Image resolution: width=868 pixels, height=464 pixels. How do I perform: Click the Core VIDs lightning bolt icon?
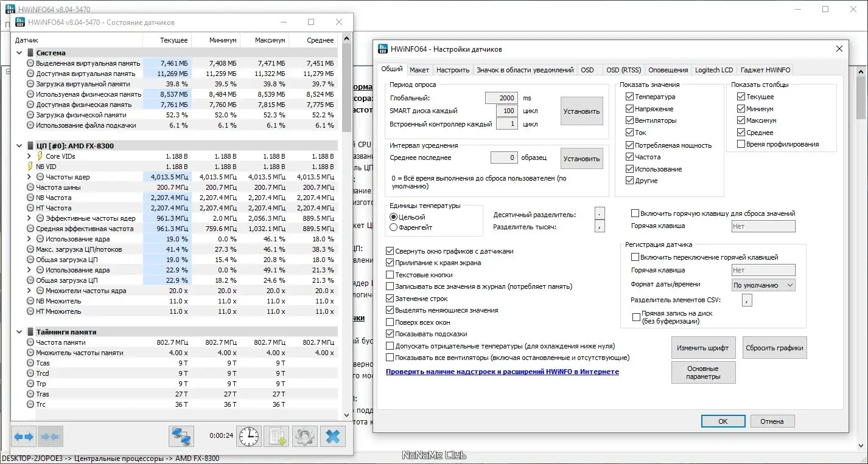pyautogui.click(x=41, y=156)
